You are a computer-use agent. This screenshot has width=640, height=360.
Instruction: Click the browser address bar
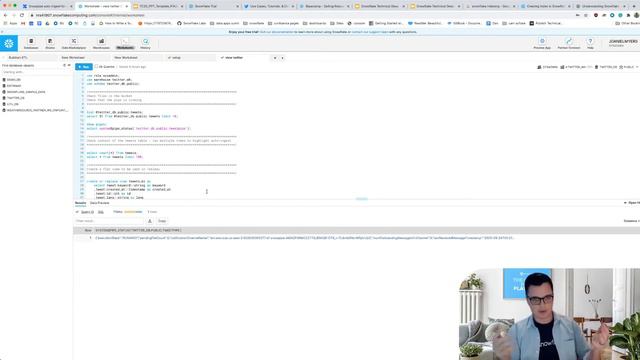302,15
